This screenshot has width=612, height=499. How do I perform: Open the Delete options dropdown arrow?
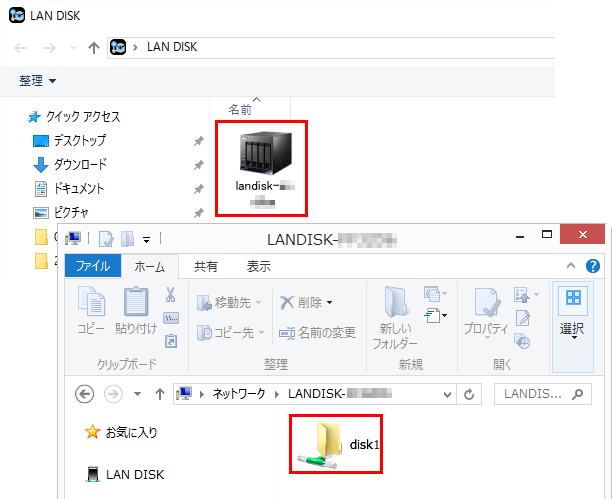tap(329, 303)
